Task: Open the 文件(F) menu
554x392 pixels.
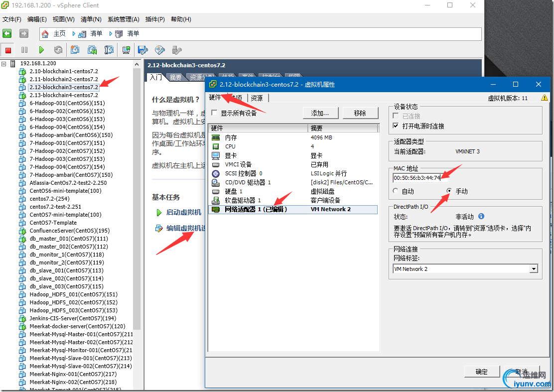Action: coord(11,19)
